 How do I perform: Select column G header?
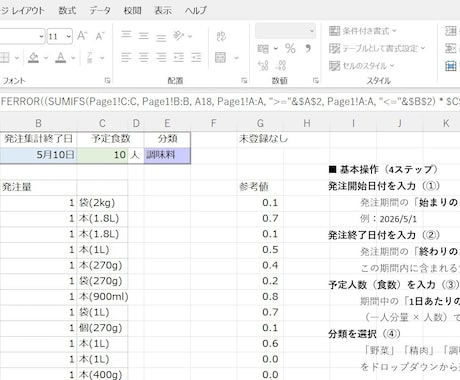(x=260, y=123)
